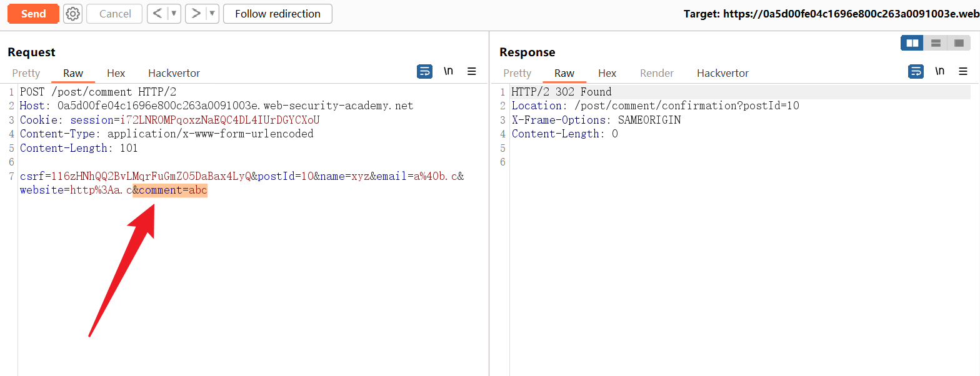Toggle non-printable characters \n in Request panel
The image size is (980, 376).
click(448, 72)
